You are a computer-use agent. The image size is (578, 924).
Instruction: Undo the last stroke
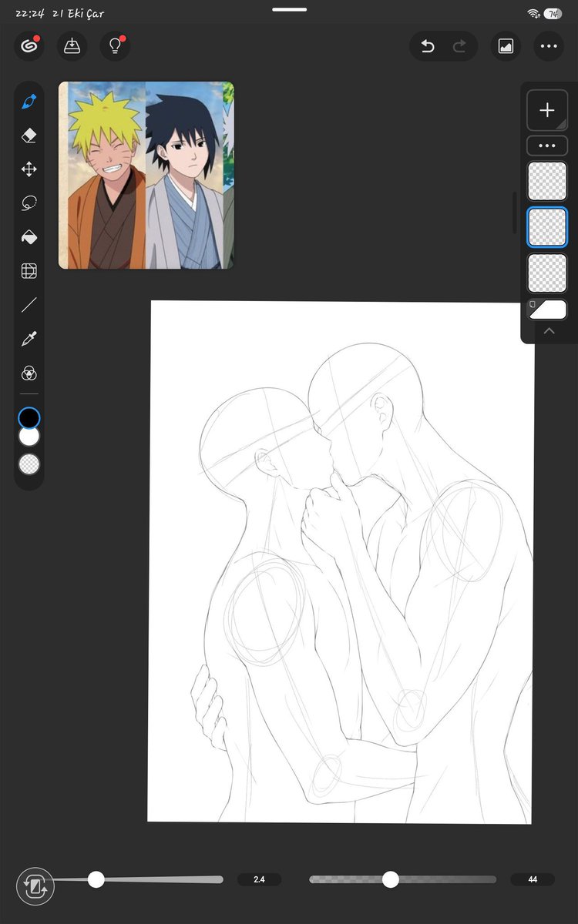click(428, 46)
